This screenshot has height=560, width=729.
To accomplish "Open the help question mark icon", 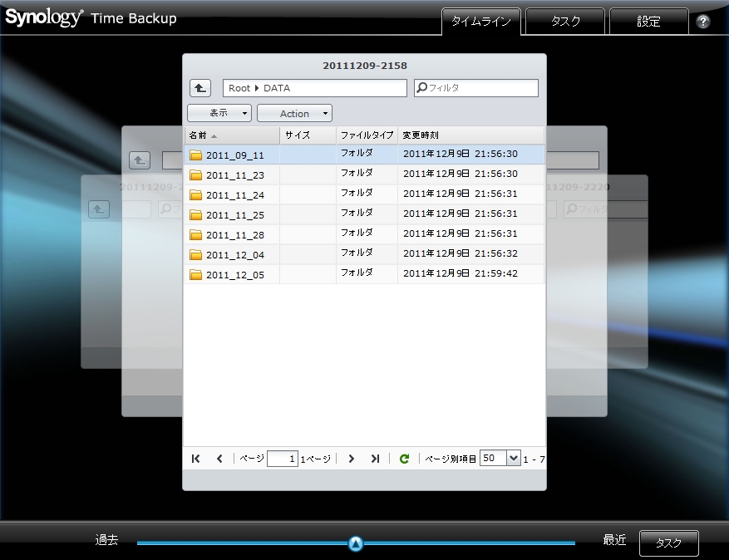I will tap(702, 22).
